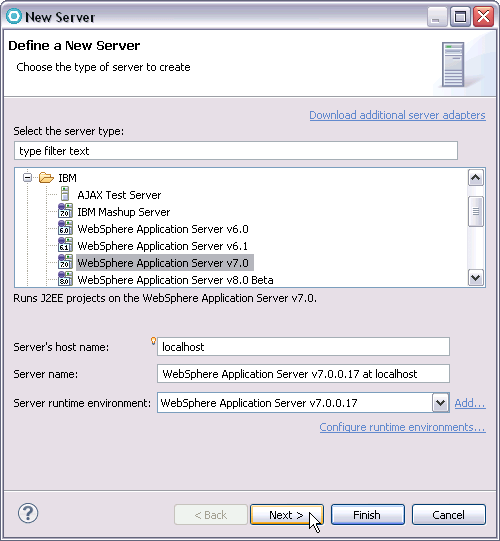Click the WebSphere v6.0 server icon

click(65, 228)
